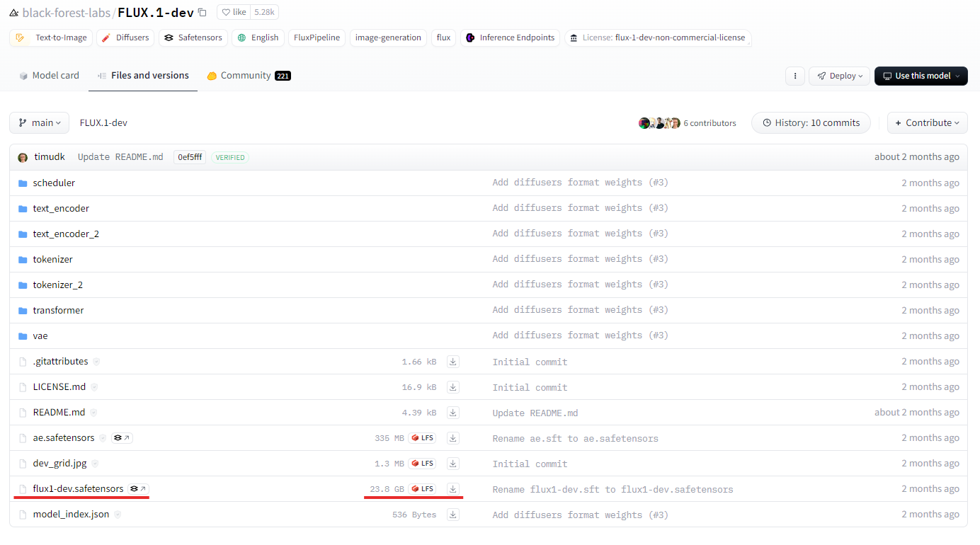Download LICENSE.md via download icon

(x=453, y=387)
